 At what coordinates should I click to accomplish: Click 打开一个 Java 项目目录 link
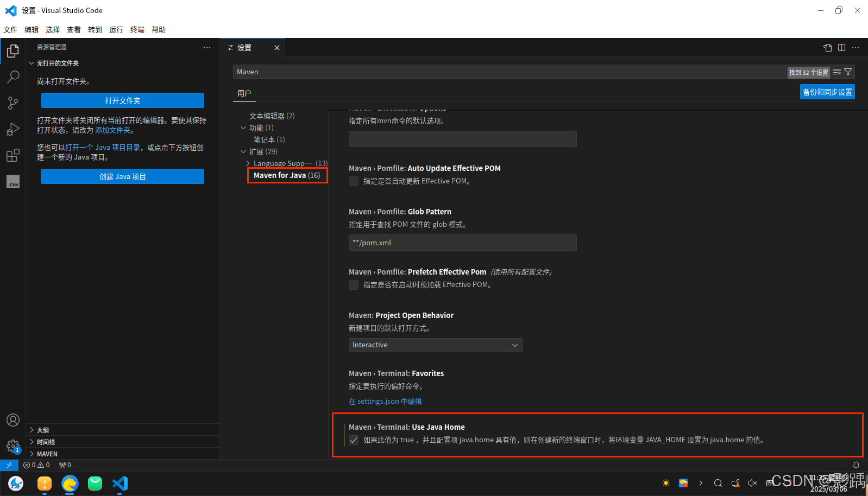tap(103, 148)
